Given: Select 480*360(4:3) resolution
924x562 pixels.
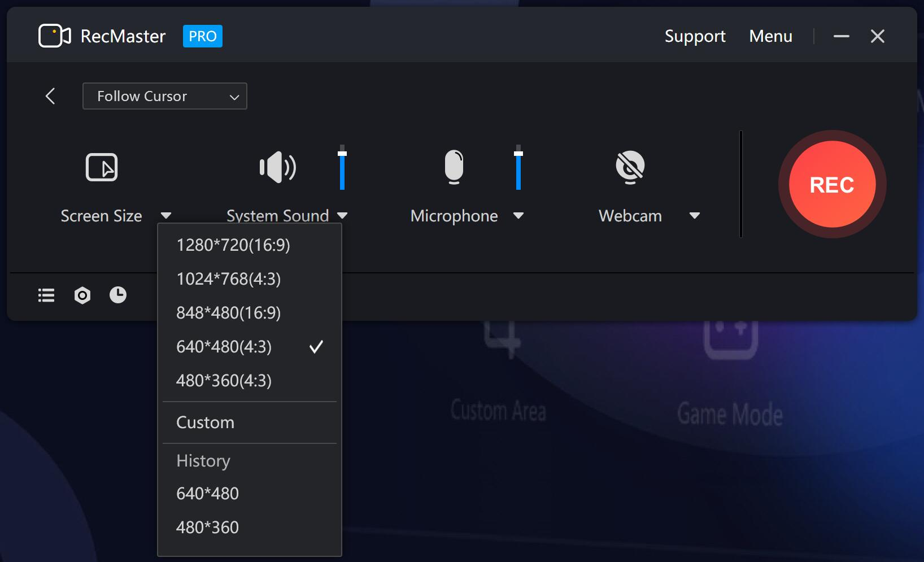Looking at the screenshot, I should [x=250, y=381].
